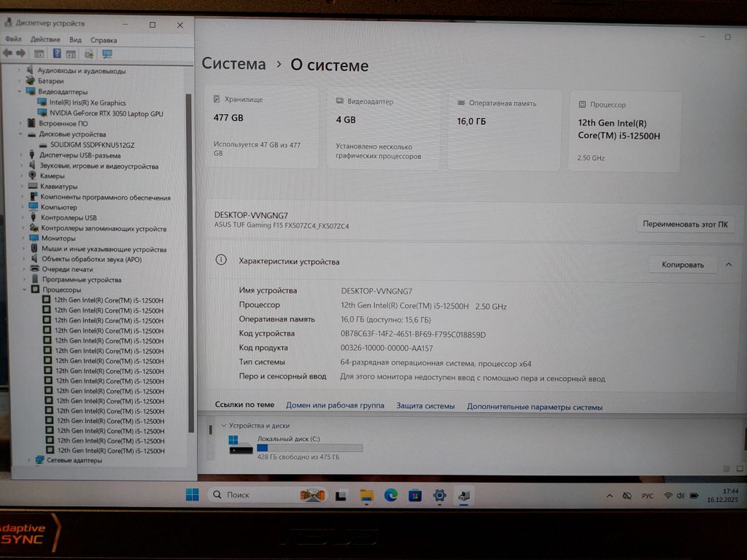747x560 pixels.
Task: Open Microsoft Edge from the taskbar
Action: (390, 495)
